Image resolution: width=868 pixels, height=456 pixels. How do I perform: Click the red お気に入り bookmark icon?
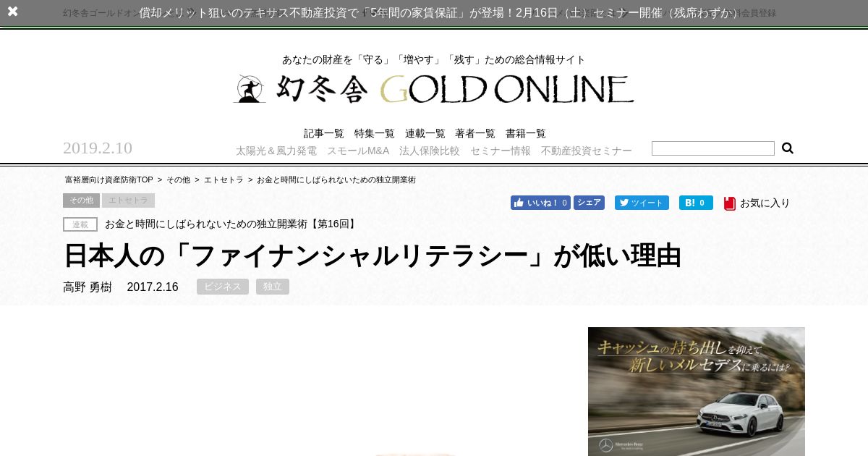click(x=730, y=203)
